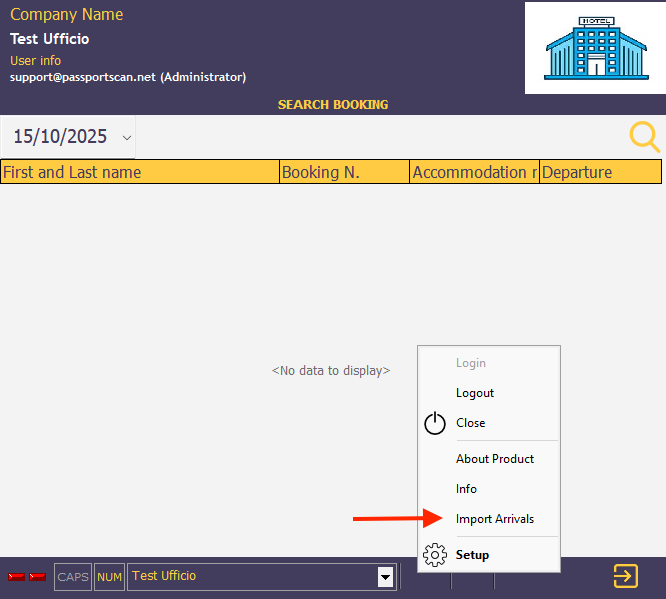The image size is (666, 599).
Task: Open About Product menu entry
Action: [x=495, y=459]
